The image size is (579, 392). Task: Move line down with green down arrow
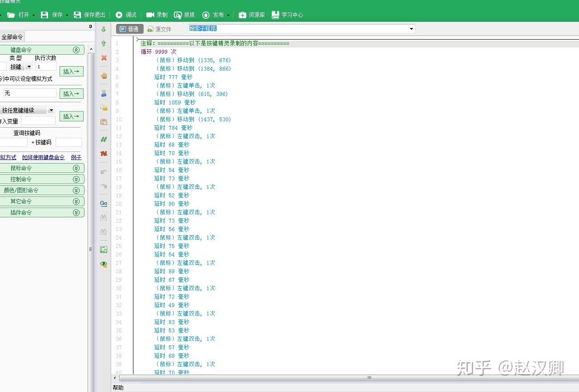pyautogui.click(x=104, y=29)
